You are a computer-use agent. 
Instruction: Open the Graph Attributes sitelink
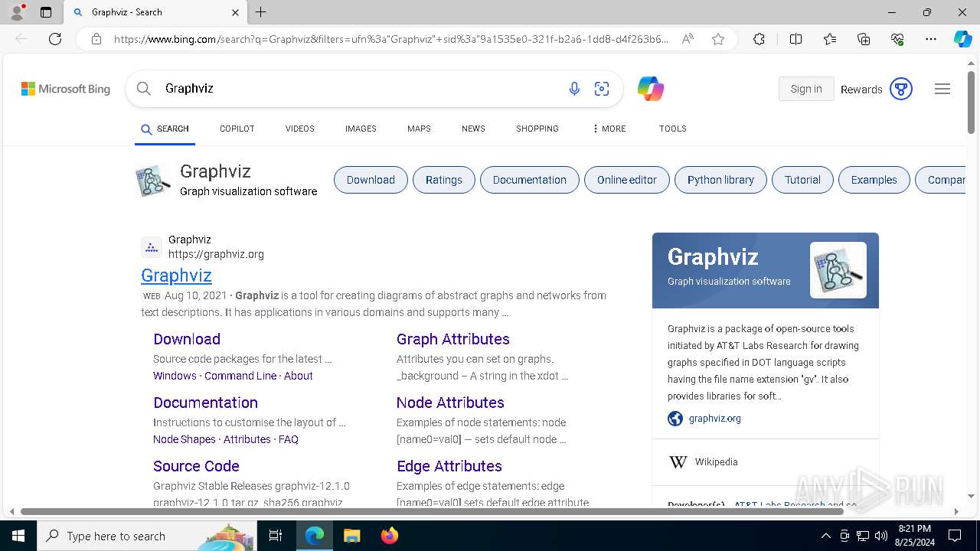[453, 339]
